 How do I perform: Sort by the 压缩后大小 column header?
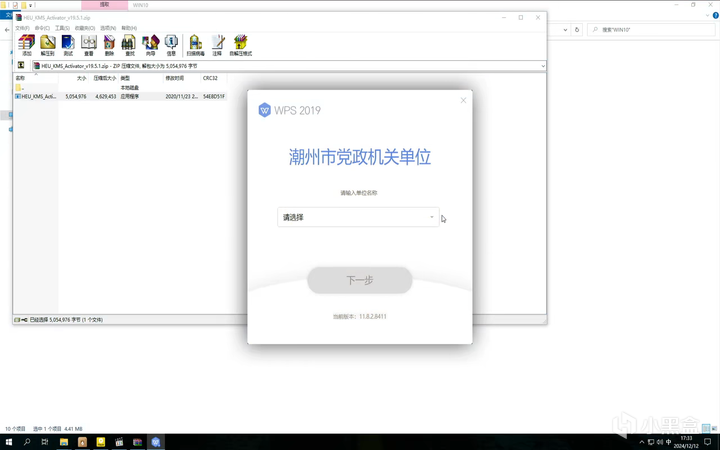point(103,78)
